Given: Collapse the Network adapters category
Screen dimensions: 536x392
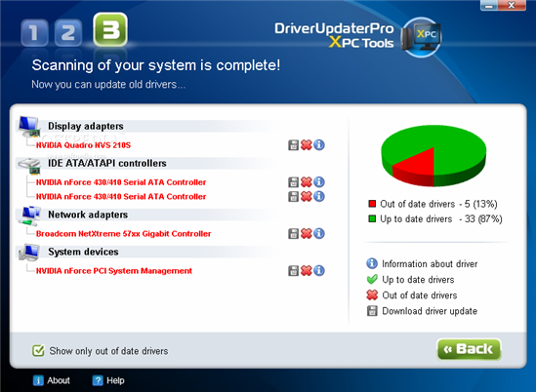Looking at the screenshot, I should (x=88, y=215).
